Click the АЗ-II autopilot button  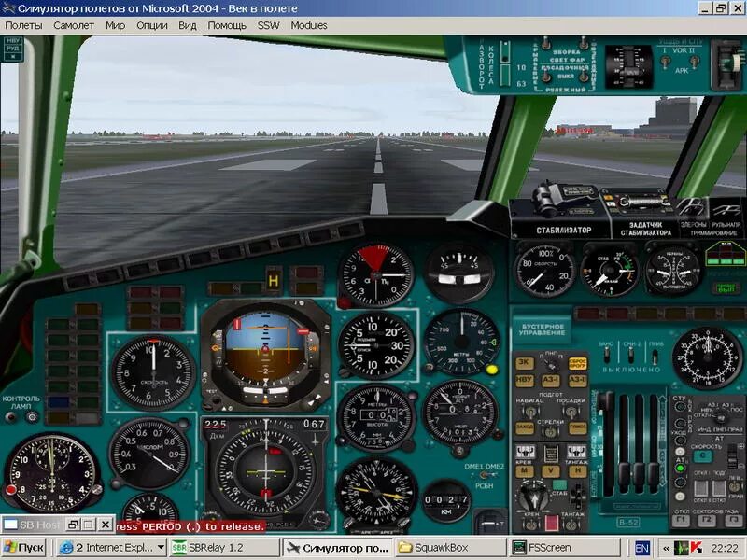pos(577,380)
